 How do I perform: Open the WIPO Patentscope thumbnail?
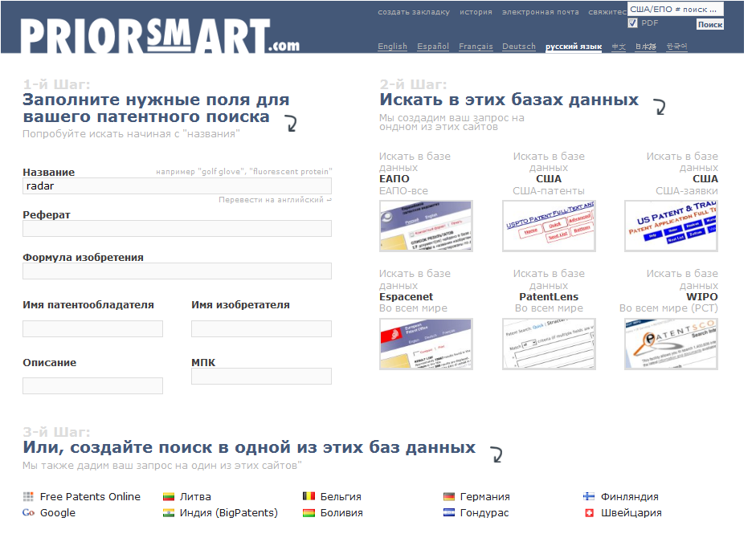[671, 344]
